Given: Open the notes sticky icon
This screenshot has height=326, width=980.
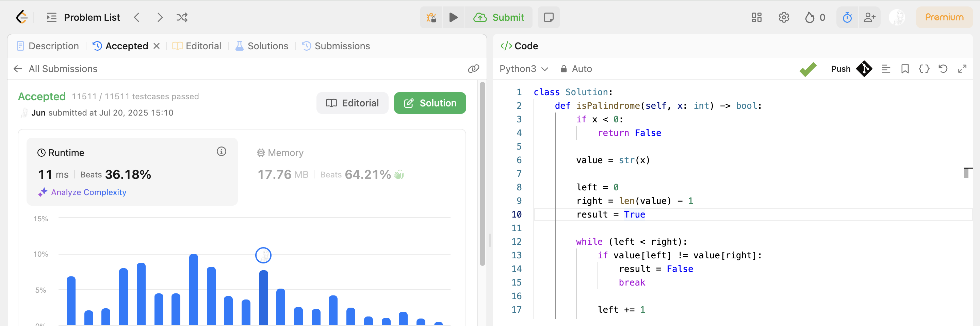Looking at the screenshot, I should point(549,17).
